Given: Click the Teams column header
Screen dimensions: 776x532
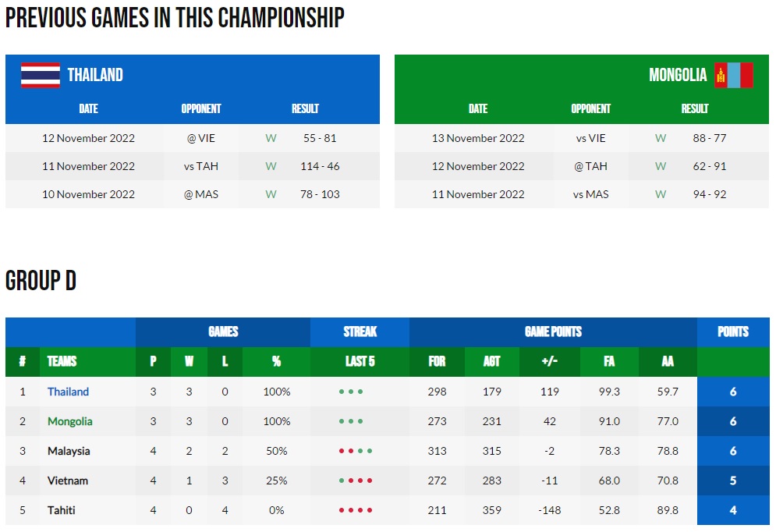Looking at the screenshot, I should tap(62, 361).
